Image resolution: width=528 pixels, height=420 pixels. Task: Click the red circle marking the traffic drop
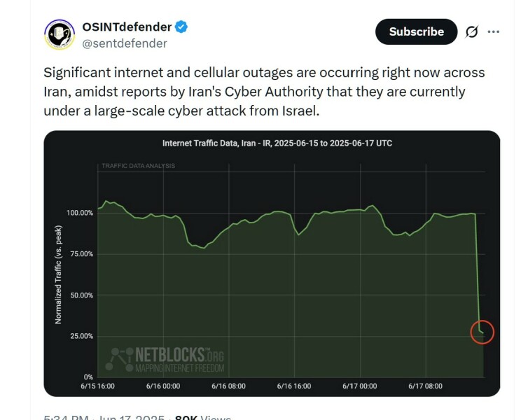tap(482, 332)
